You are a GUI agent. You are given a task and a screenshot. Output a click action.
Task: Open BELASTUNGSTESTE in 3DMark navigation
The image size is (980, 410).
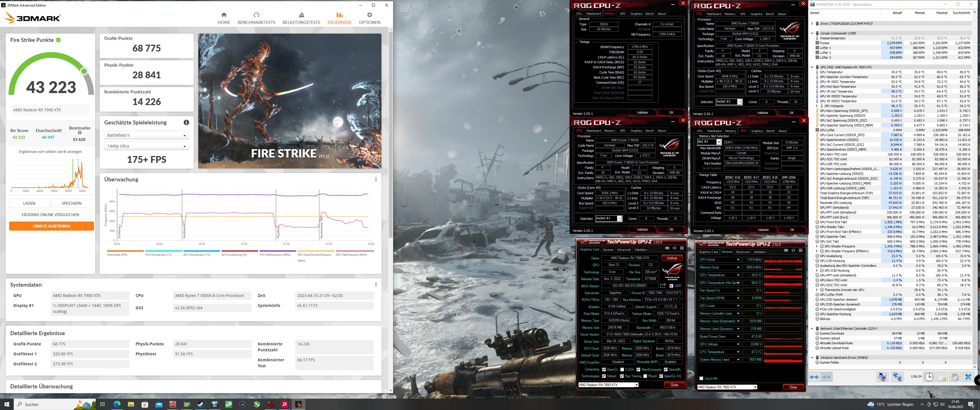[x=301, y=18]
